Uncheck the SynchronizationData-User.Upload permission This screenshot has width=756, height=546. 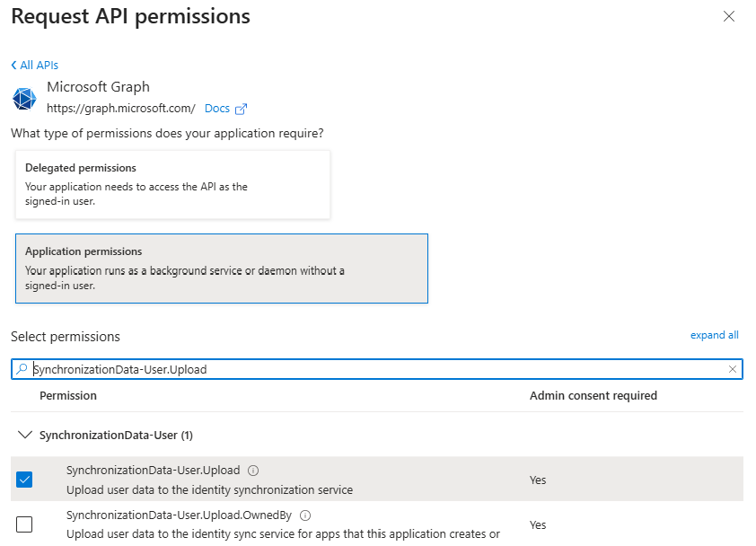[x=24, y=479]
